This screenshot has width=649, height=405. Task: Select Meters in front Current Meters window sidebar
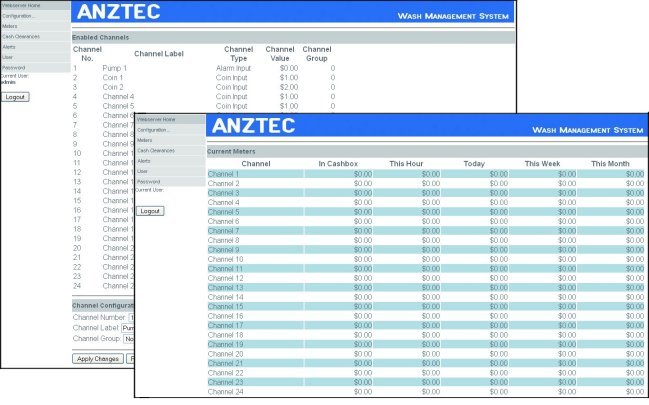170,140
